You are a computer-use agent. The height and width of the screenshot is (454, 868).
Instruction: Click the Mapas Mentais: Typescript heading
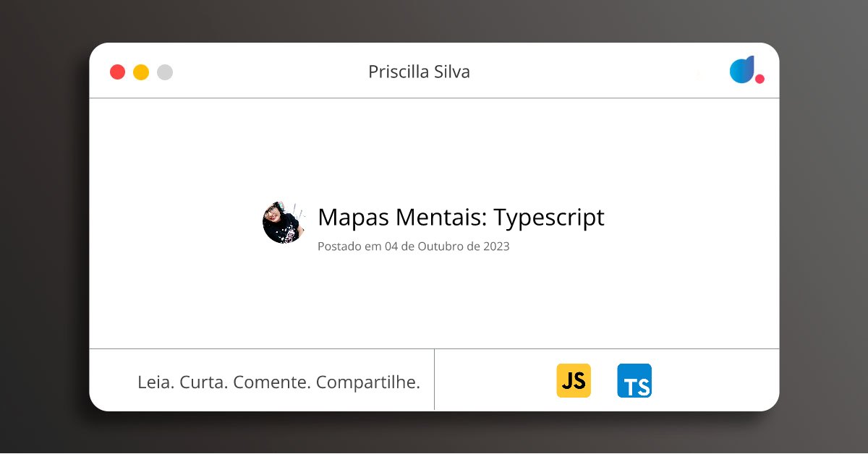[461, 217]
